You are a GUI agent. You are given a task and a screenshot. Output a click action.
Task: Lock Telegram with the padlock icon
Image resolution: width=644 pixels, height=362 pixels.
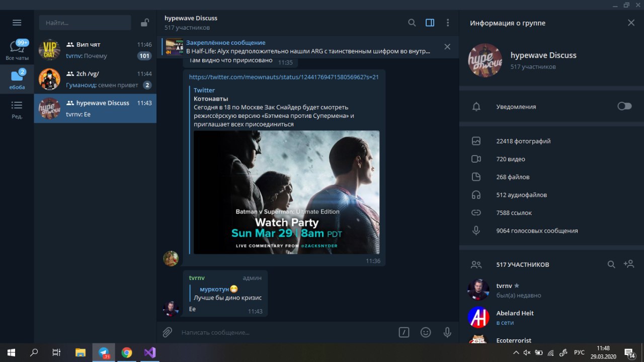tap(145, 23)
